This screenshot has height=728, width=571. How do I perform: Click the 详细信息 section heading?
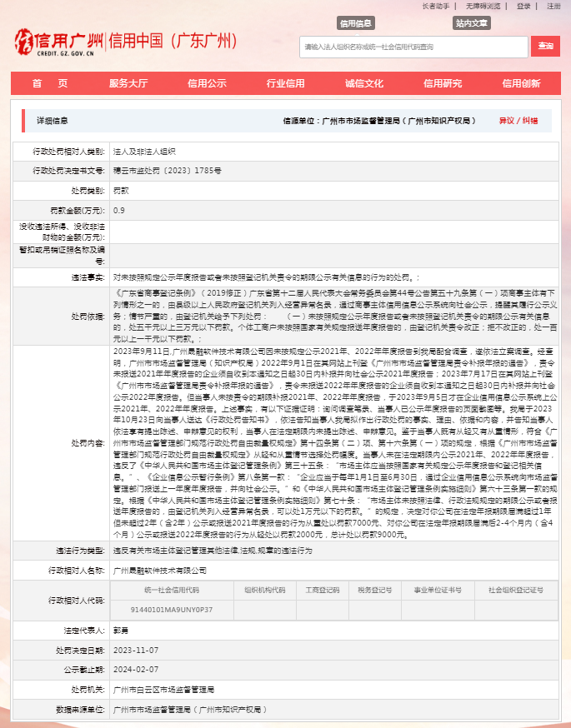pos(53,121)
